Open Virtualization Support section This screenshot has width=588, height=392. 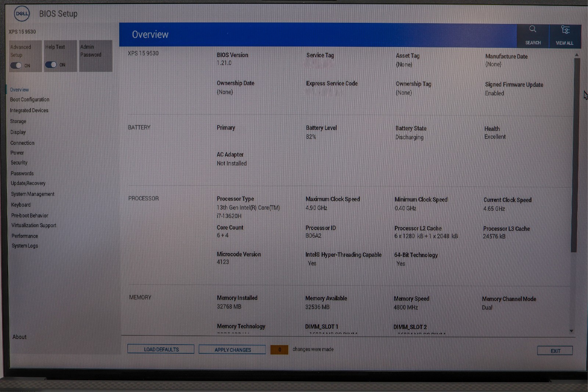point(34,225)
